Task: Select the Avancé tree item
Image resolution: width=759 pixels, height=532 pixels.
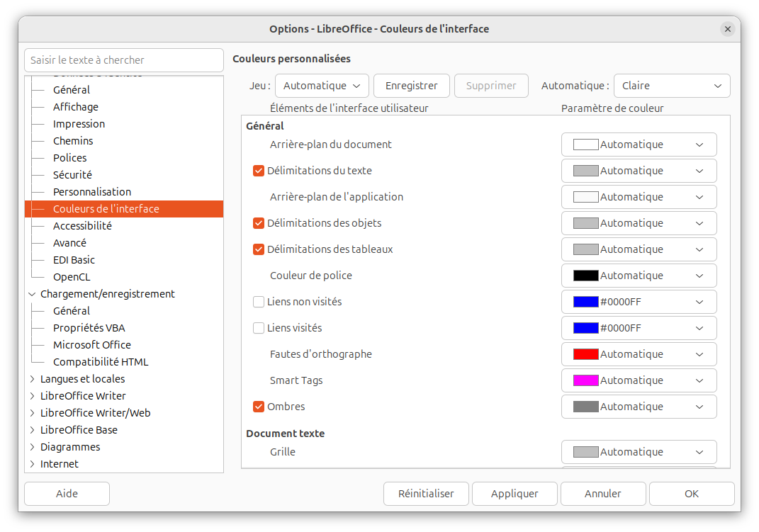Action: pyautogui.click(x=69, y=243)
